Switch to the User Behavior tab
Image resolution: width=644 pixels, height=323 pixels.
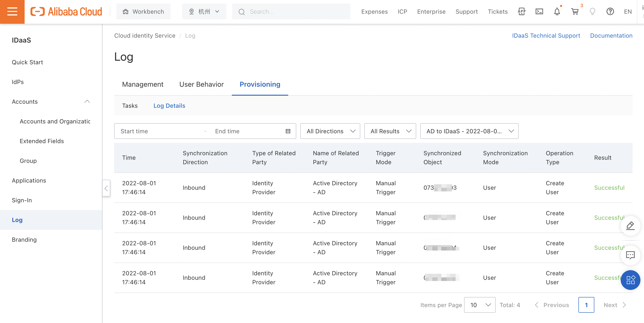[201, 84]
